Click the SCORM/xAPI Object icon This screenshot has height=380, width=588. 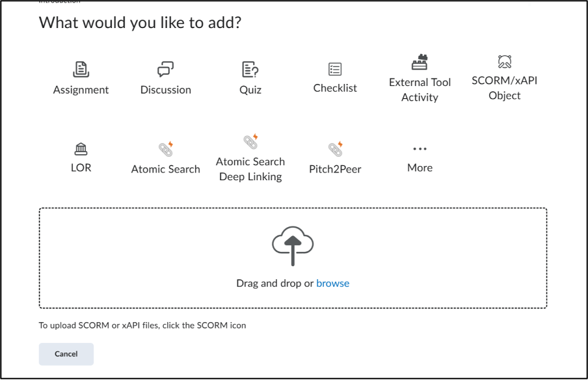[x=504, y=62]
